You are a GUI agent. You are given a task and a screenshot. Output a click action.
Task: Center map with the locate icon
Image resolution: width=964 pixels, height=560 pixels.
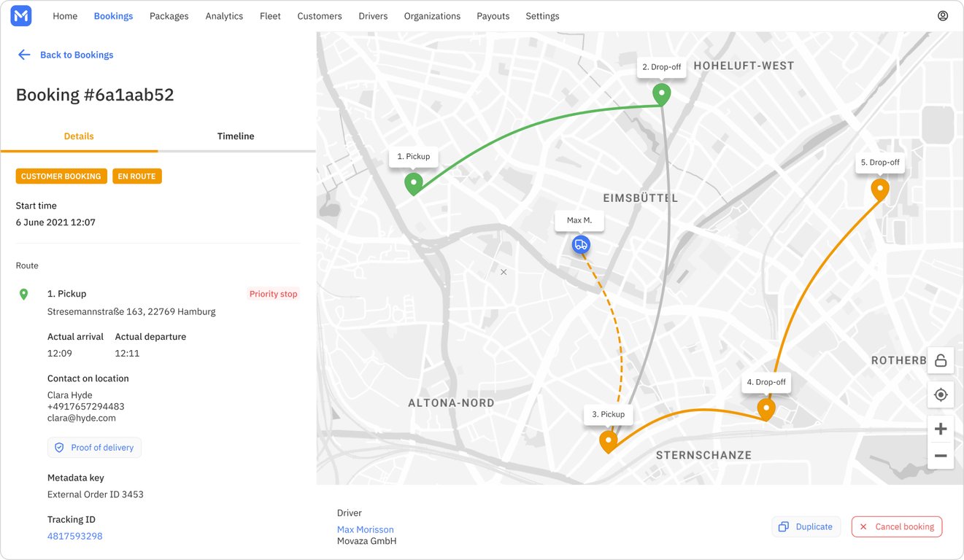tap(941, 395)
